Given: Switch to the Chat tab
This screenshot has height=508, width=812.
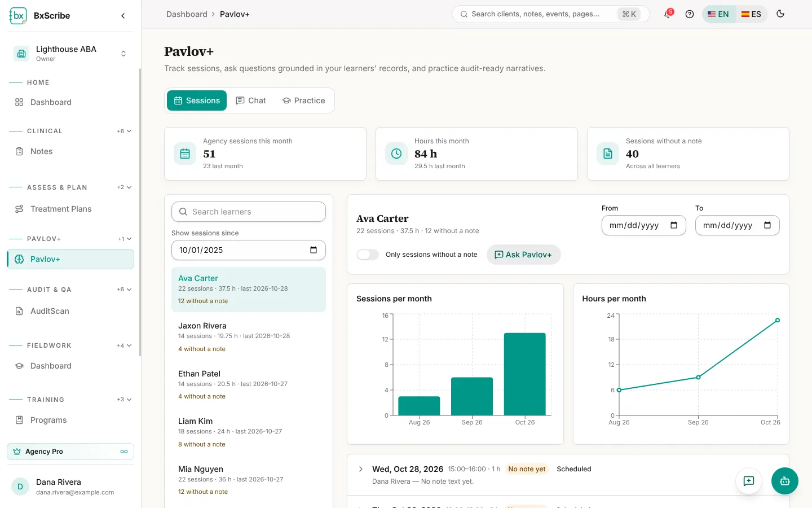Looking at the screenshot, I should (251, 100).
